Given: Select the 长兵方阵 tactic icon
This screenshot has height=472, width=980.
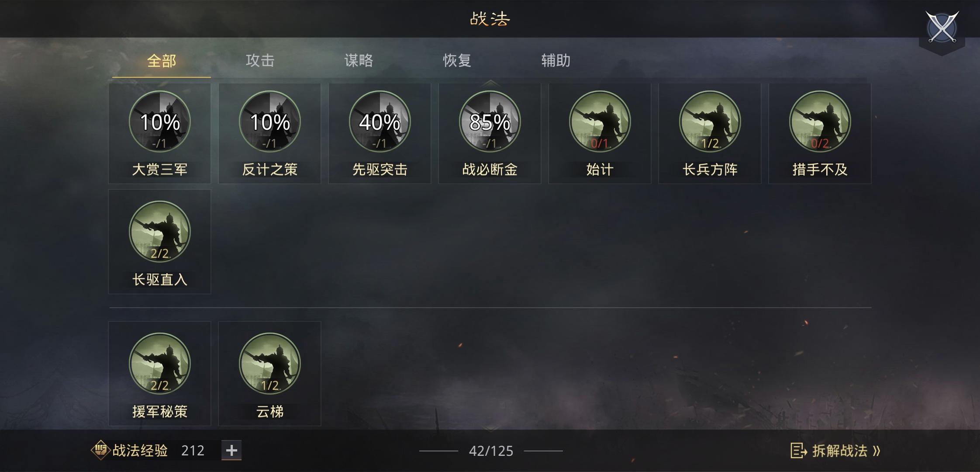Looking at the screenshot, I should click(x=710, y=121).
